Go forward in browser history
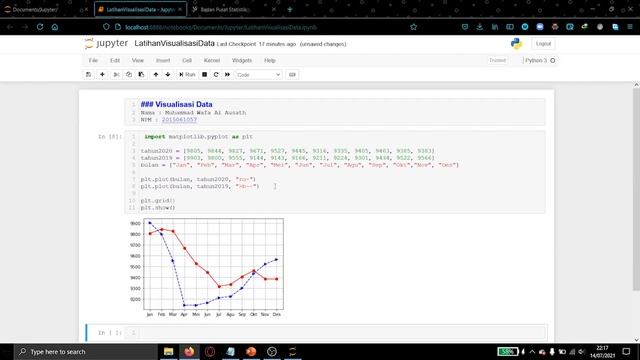640x360 pixels. pos(25,27)
